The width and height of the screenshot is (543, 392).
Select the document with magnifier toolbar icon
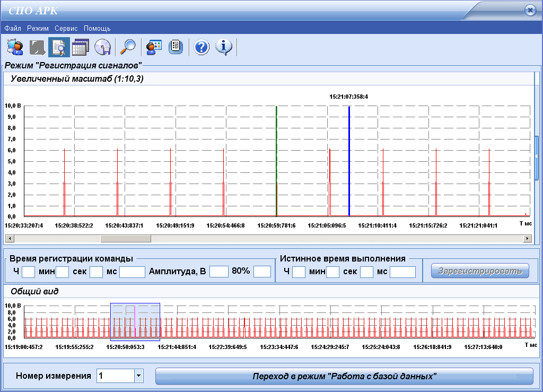click(x=58, y=47)
